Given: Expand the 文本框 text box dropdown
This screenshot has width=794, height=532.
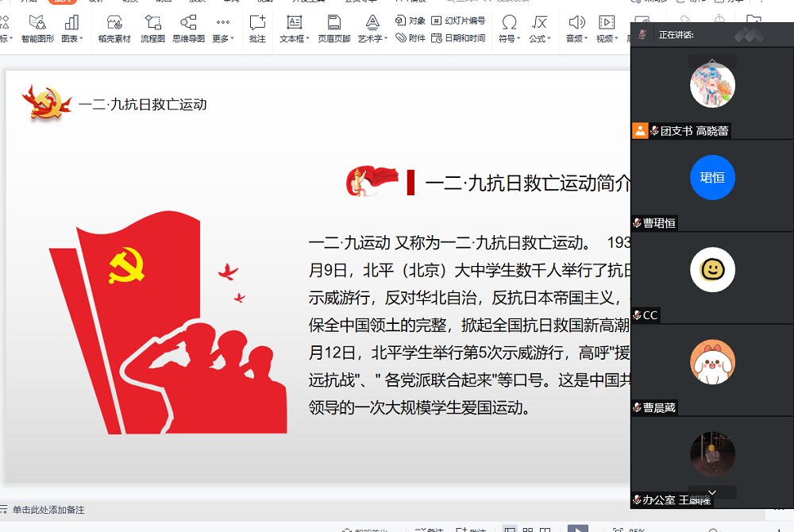Looking at the screenshot, I should coord(295,38).
